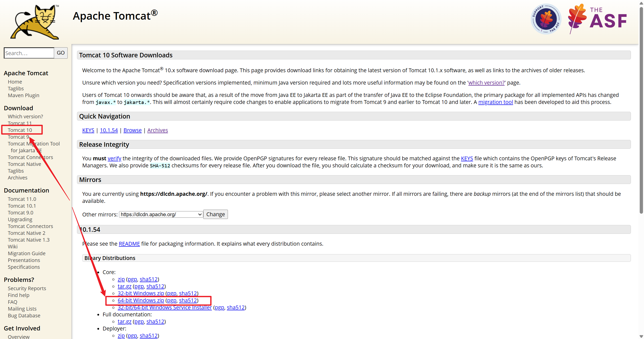Open the Other mirrors dropdown

pos(161,214)
